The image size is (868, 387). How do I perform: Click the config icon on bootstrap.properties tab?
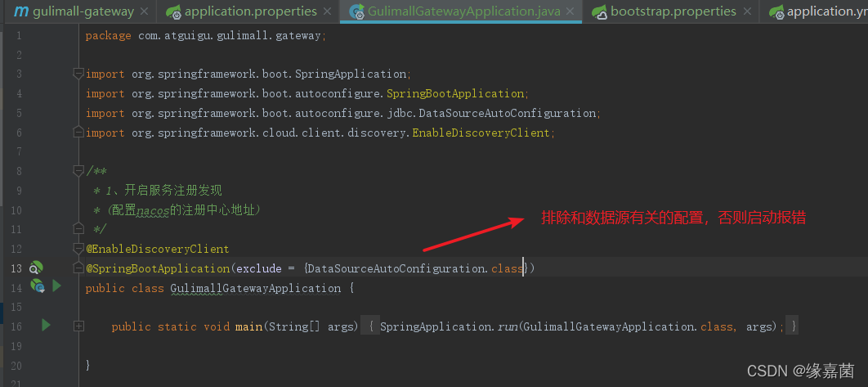[600, 11]
